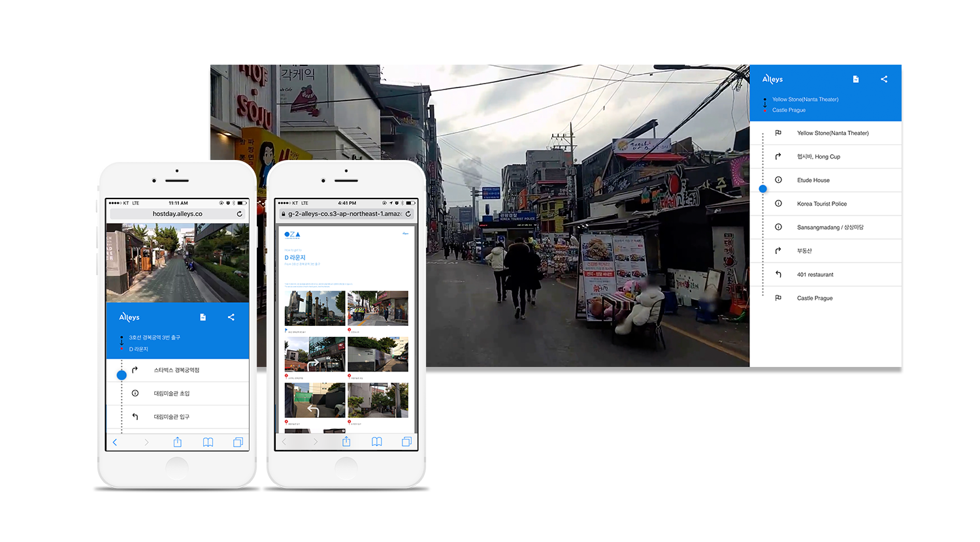Viewport: 980px width, 542px height.
Task: Click the start flag icon beside Yellow Stone(Nanta Theater) row
Action: 778,133
